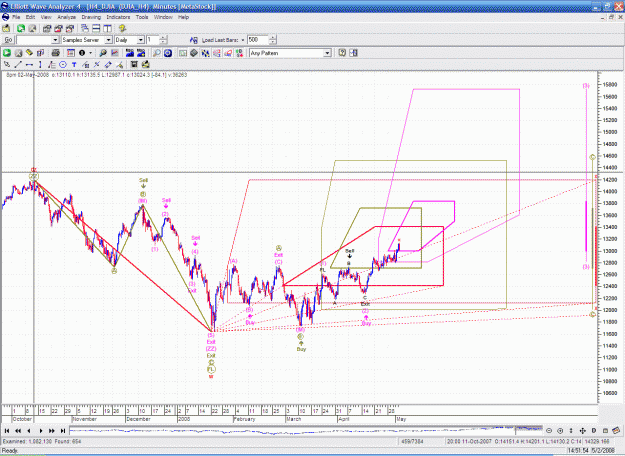Click the tile windows horizontally icon
The height and width of the screenshot is (456, 625).
[x=96, y=28]
